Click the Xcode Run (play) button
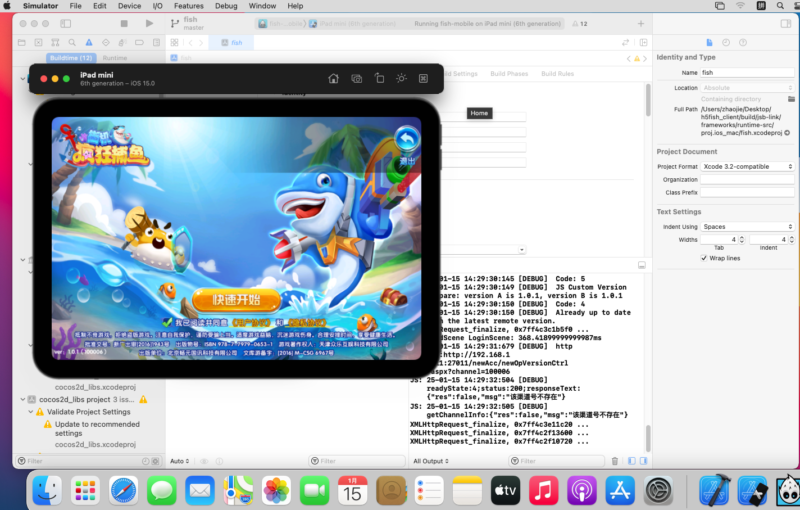The image size is (800, 510). pyautogui.click(x=150, y=22)
